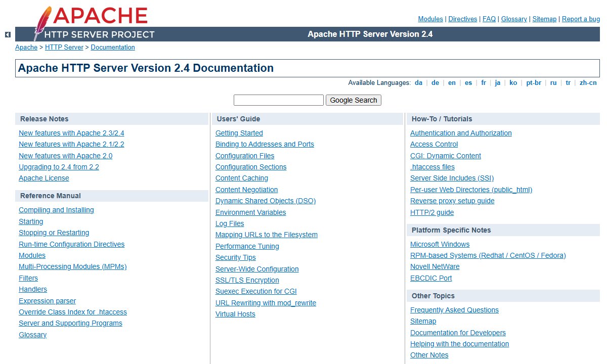The image size is (607, 364).
Task: Switch language to ru
Action: coord(553,83)
